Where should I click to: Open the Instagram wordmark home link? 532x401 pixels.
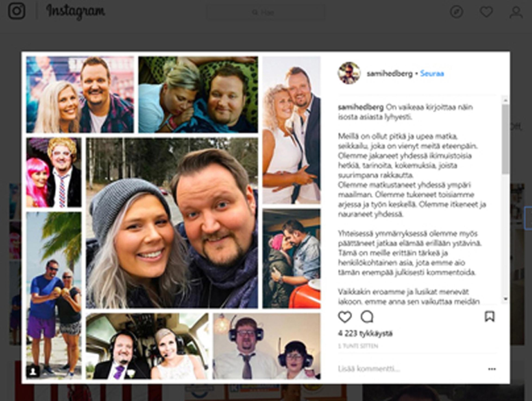76,12
